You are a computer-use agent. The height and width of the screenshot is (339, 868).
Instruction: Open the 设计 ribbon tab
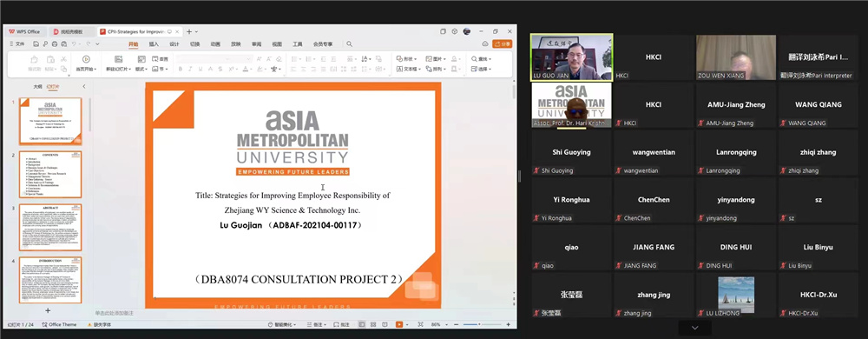click(174, 43)
